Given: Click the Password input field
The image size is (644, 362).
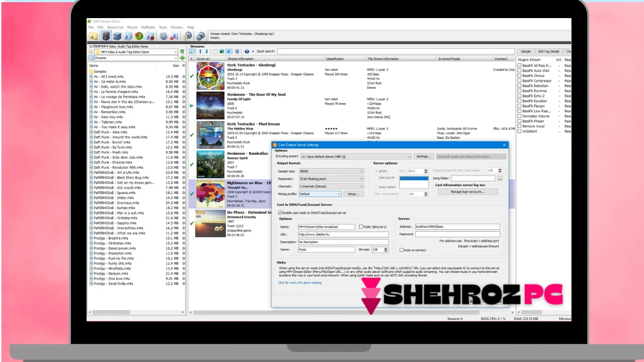Looking at the screenshot, I should 457,234.
